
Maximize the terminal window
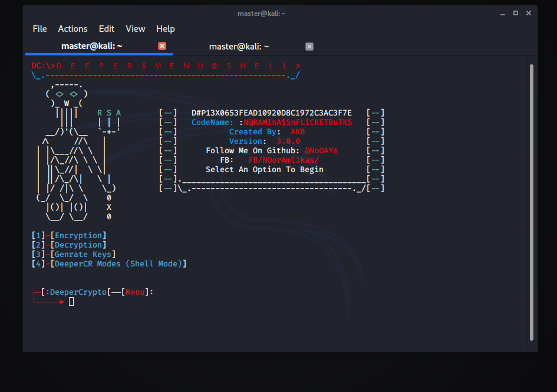[515, 13]
